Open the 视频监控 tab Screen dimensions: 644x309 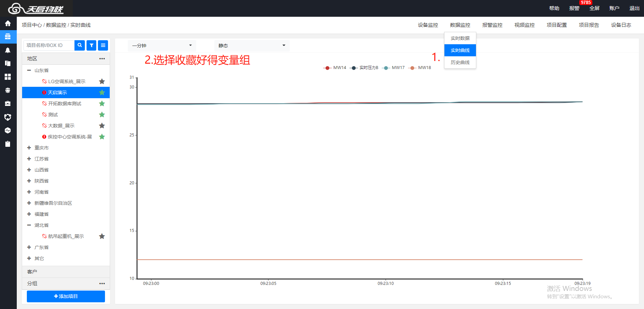(525, 25)
